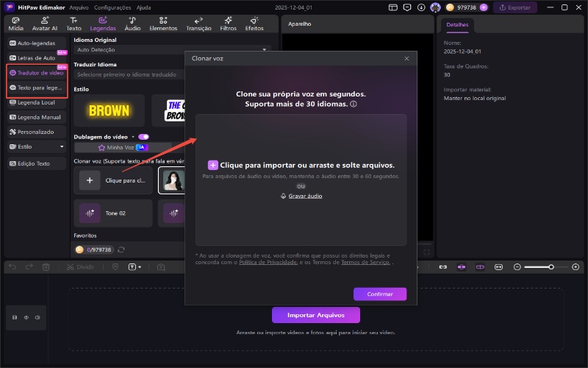The image size is (588, 368).
Task: Open the Filtros panel
Action: pos(228,24)
